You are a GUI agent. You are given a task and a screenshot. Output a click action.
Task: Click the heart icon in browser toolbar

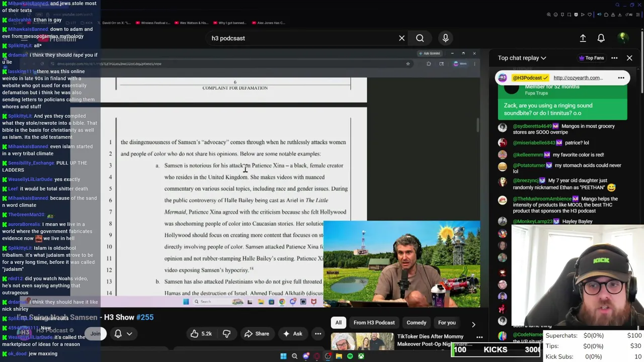[x=590, y=15]
